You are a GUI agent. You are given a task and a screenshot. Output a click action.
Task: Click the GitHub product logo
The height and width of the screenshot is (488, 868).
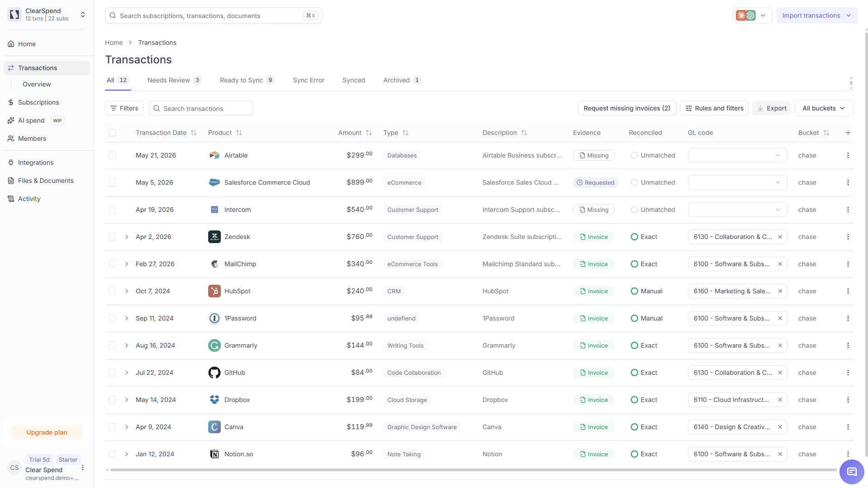(x=214, y=373)
